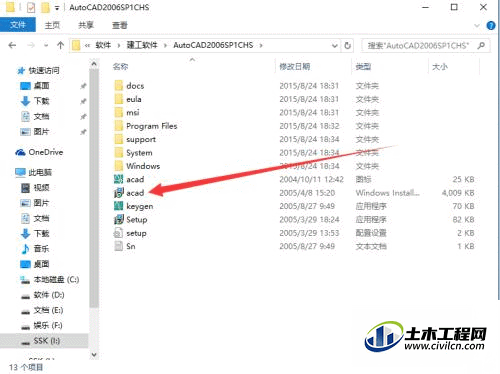Open 本地磁盘 (C:) drive
This screenshot has height=374, width=500.
click(x=50, y=280)
